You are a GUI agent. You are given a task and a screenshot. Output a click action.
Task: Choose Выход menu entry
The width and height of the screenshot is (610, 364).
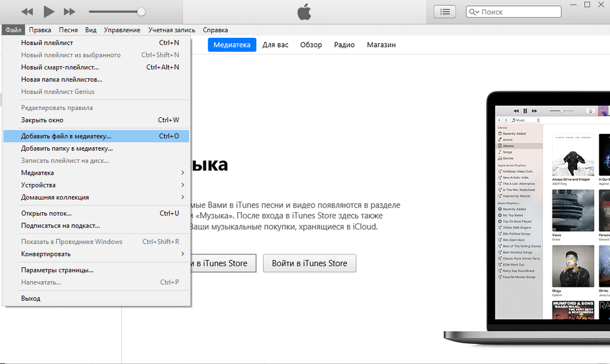pyautogui.click(x=96, y=298)
